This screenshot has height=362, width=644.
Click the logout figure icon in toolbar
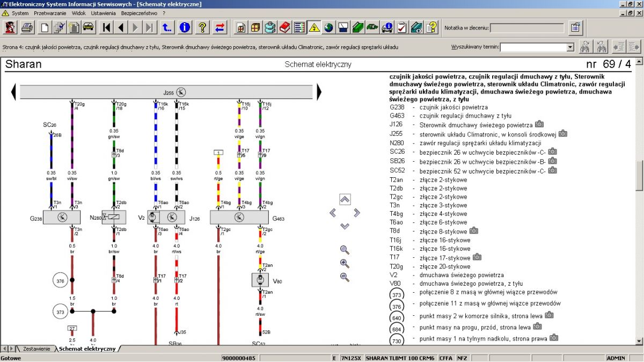[x=10, y=27]
